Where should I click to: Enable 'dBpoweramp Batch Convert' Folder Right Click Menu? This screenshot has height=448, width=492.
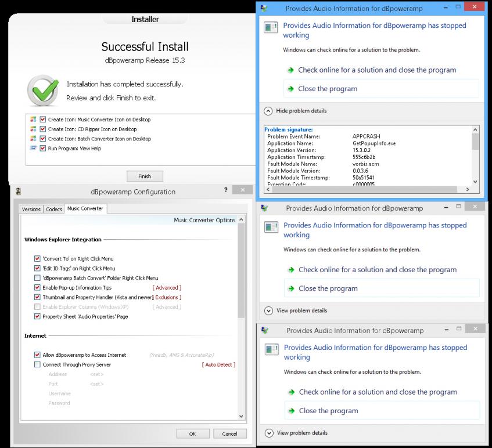coord(38,278)
